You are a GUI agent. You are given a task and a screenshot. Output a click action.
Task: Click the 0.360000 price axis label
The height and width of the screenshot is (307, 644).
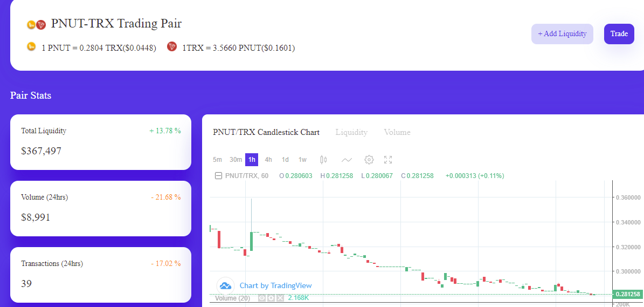pyautogui.click(x=628, y=197)
